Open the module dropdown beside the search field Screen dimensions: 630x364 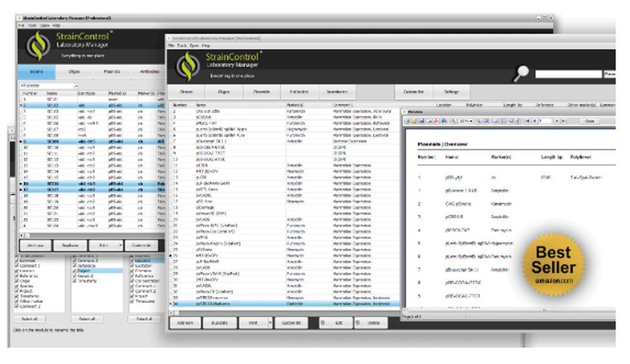(x=609, y=74)
